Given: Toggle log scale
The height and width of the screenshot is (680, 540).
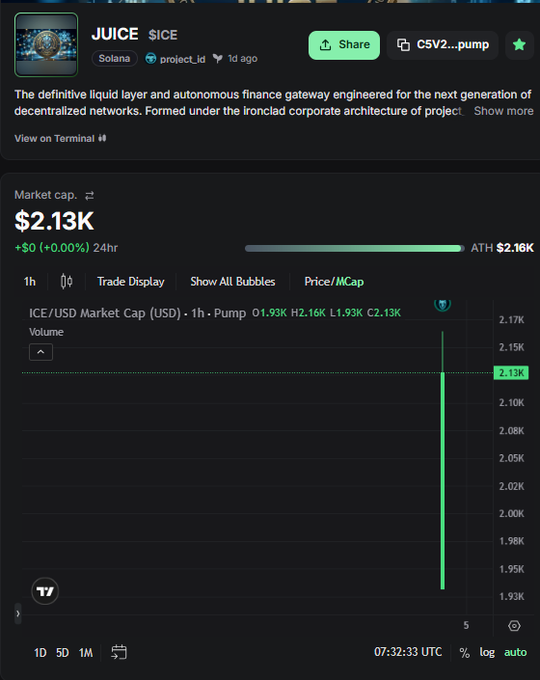Looking at the screenshot, I should (x=487, y=652).
